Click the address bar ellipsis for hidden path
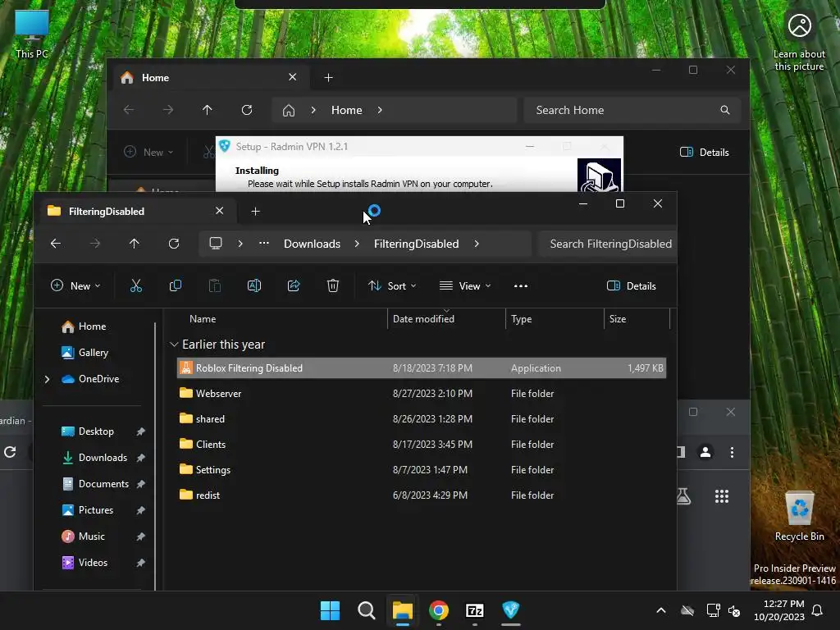 coord(264,243)
